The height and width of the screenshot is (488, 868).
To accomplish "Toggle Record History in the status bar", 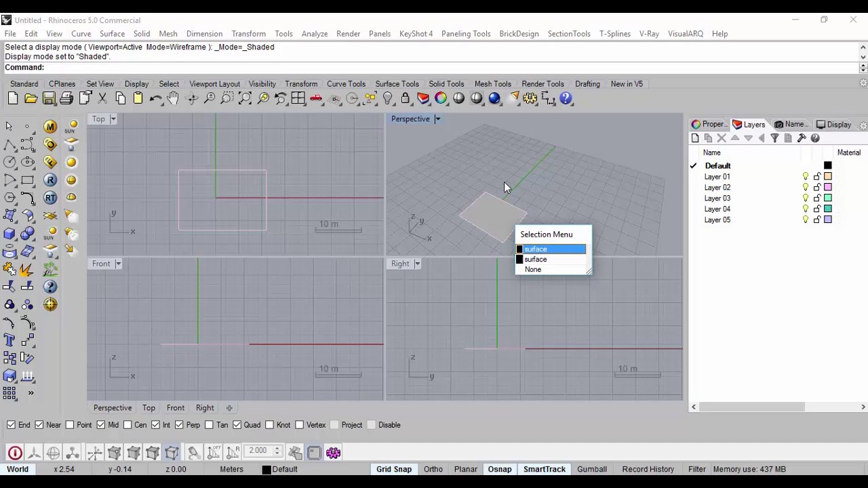I will click(648, 469).
